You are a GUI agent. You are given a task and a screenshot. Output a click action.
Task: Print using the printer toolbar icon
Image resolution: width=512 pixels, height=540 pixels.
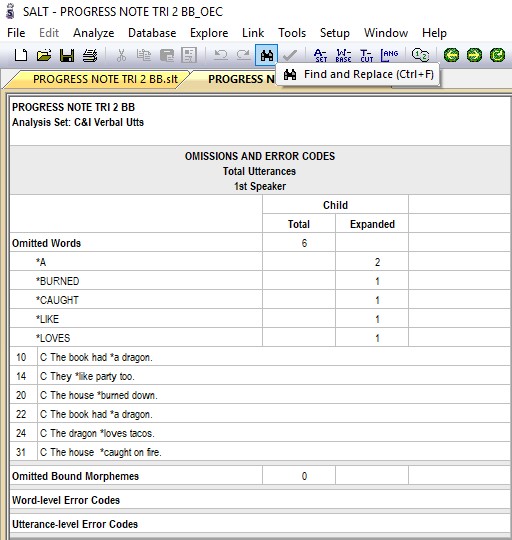point(90,55)
